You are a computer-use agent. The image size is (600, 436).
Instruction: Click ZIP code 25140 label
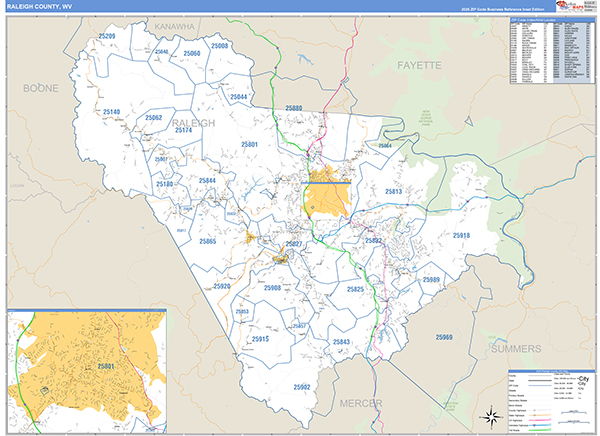(x=109, y=112)
